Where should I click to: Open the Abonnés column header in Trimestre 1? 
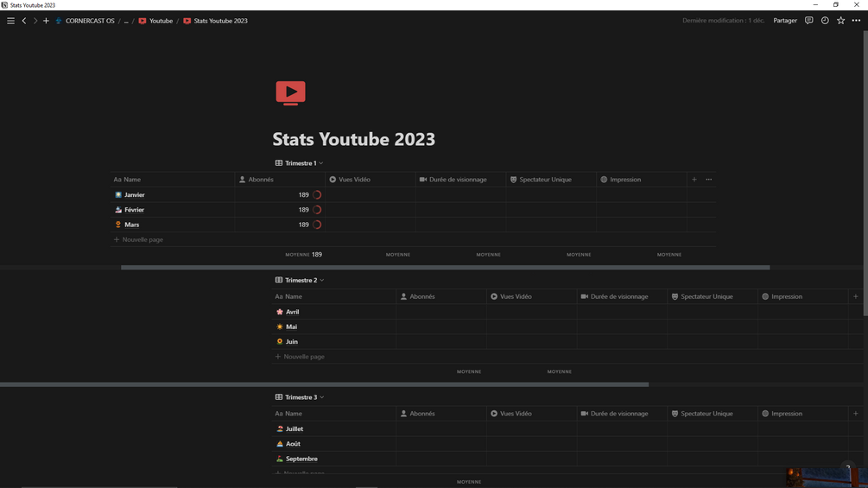(280, 180)
